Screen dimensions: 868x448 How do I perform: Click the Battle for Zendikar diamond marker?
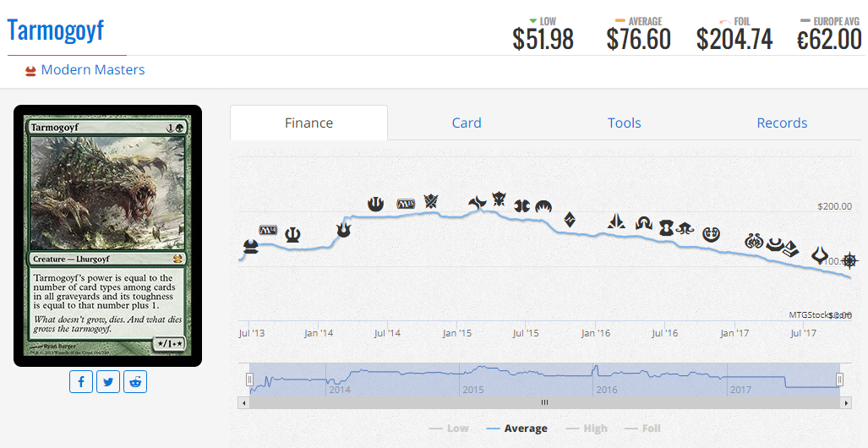click(569, 220)
